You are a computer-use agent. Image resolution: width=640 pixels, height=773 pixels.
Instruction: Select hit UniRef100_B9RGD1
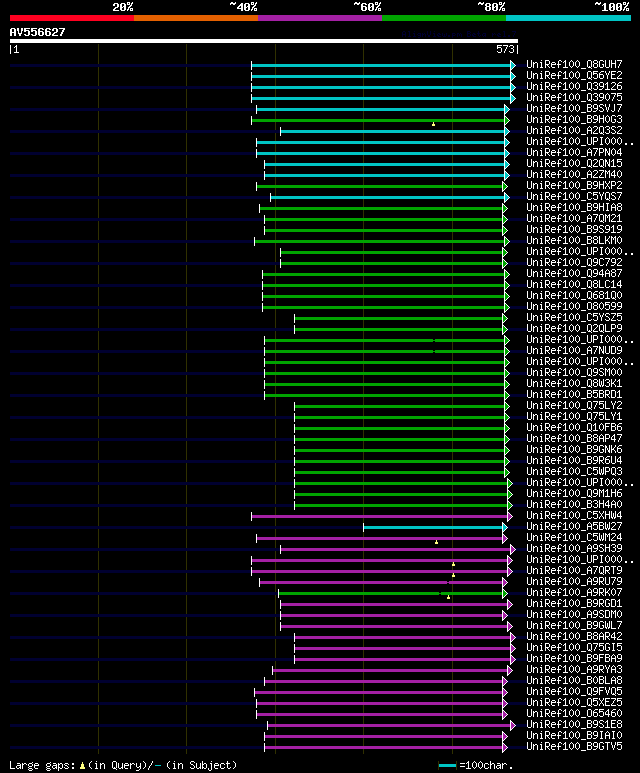[x=574, y=603]
